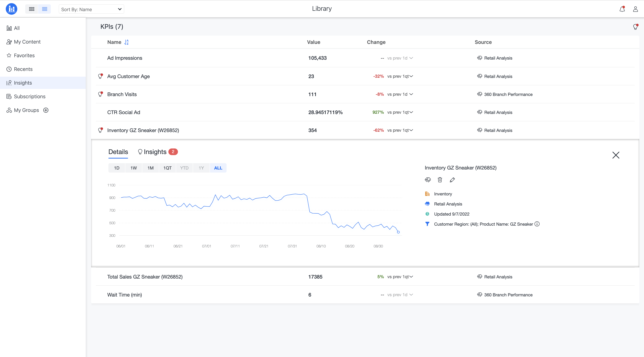This screenshot has height=357, width=644.
Task: Switch to grid view layout
Action: click(32, 9)
